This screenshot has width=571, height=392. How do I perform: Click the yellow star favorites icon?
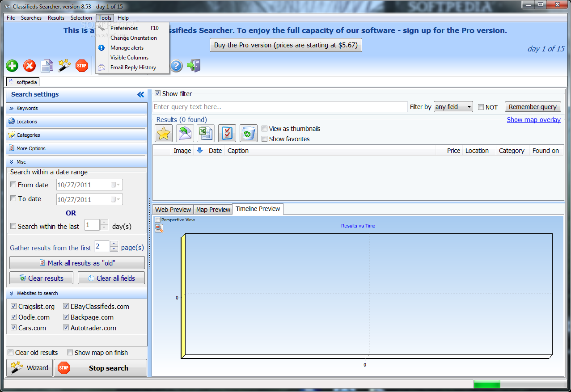164,133
